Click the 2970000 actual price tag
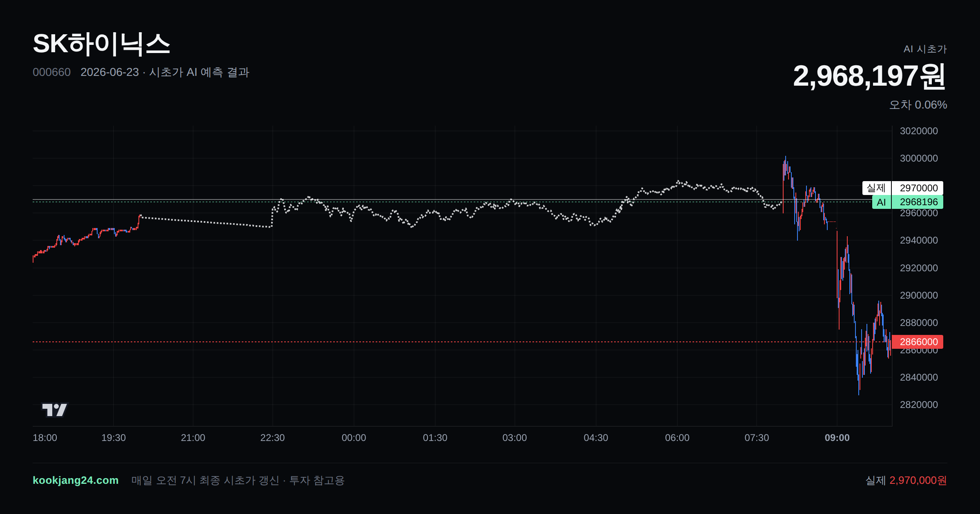This screenshot has height=514, width=980. [918, 188]
